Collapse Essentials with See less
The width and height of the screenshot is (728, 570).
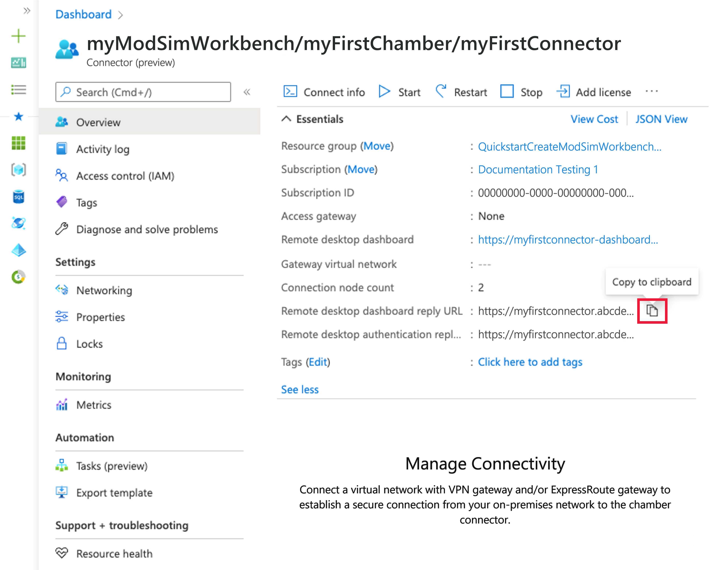click(x=300, y=389)
